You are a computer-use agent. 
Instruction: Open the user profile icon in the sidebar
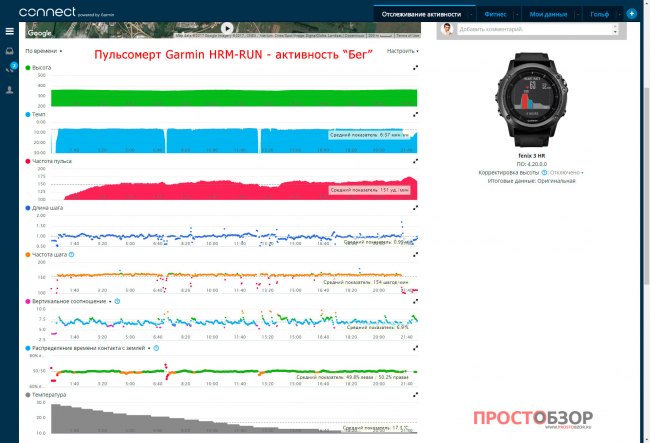click(x=9, y=90)
